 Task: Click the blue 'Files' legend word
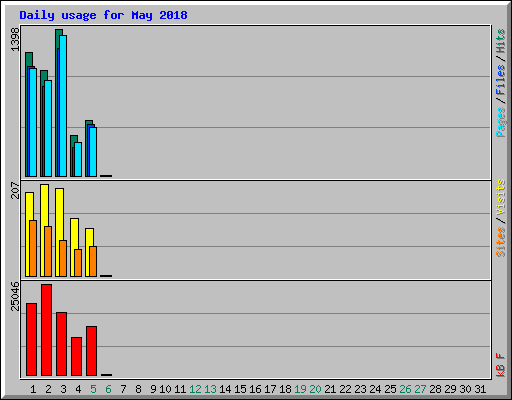coord(501,80)
